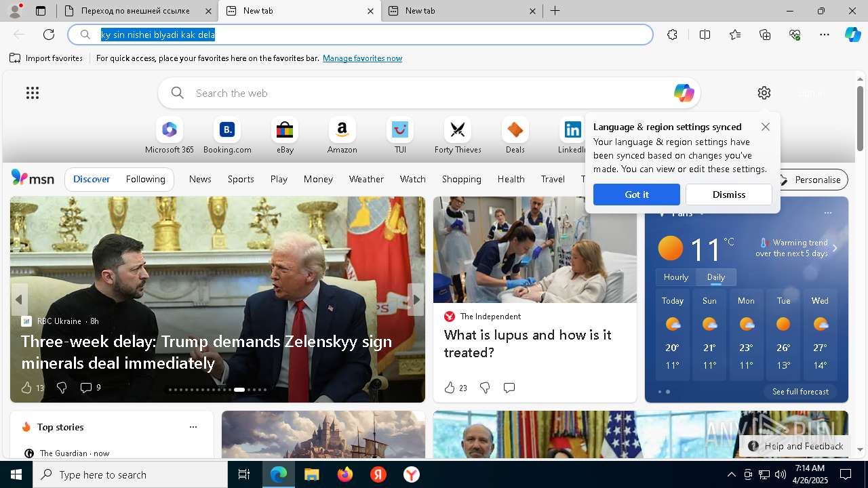
Task: Click Import favorites
Action: 46,58
